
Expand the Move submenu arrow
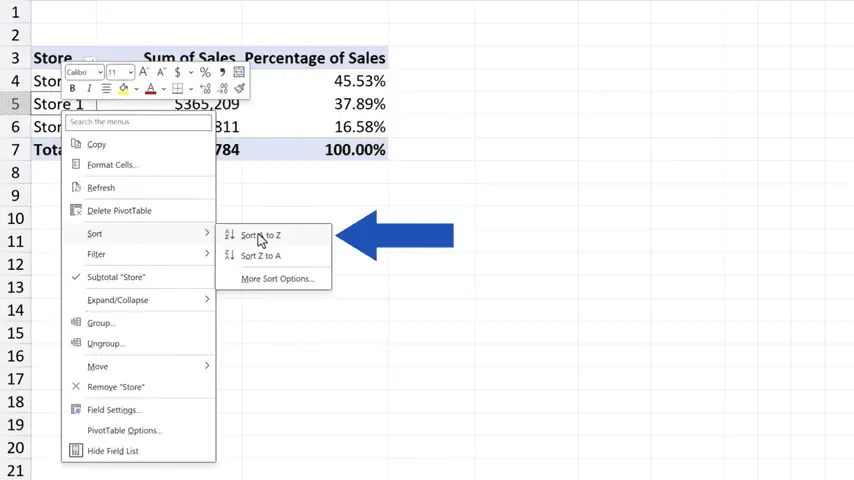pyautogui.click(x=207, y=366)
